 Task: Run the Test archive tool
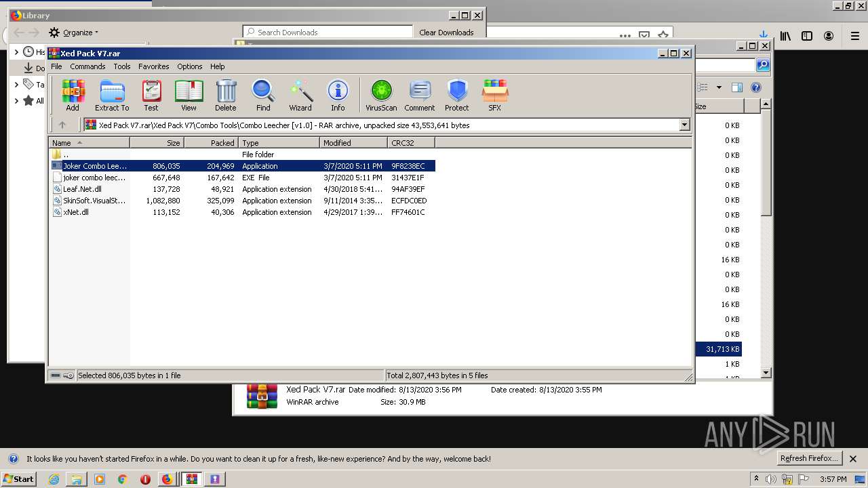tap(151, 96)
